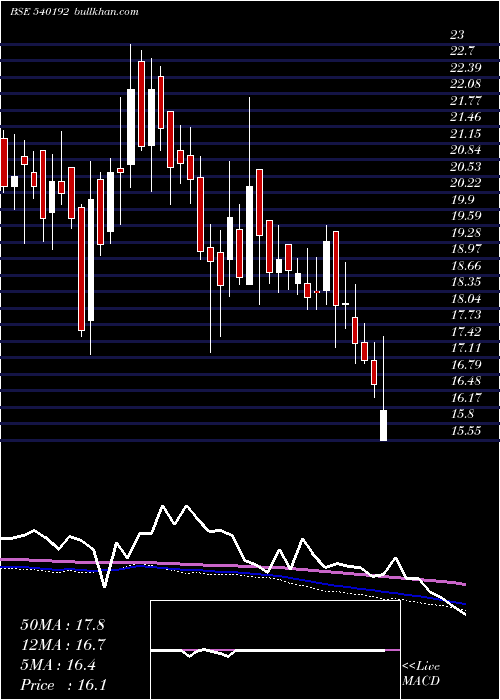The height and width of the screenshot is (700, 500).
Task: Click the '15.8' price axis label
Action: tap(462, 414)
